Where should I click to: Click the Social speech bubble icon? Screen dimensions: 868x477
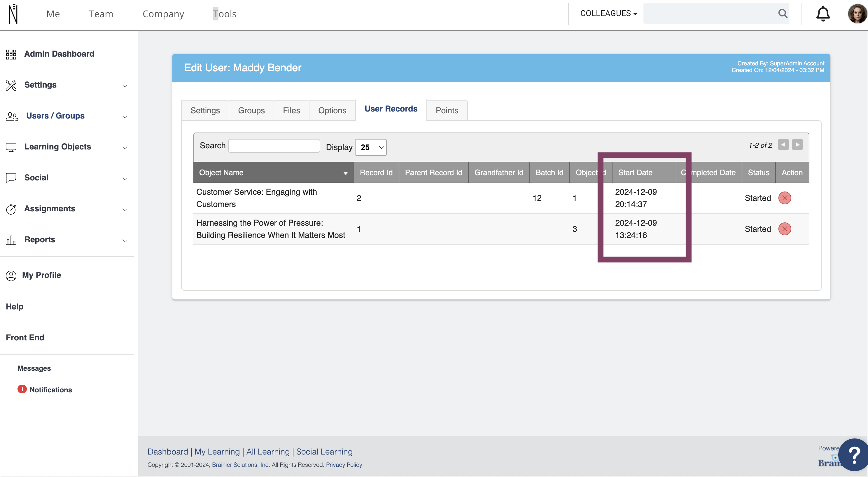point(11,178)
